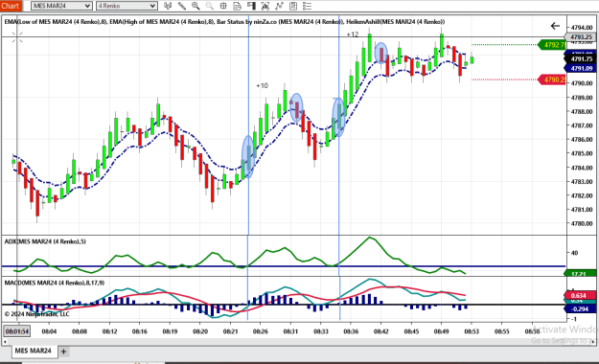
Task: Open the Strategies icon
Action: coord(293,6)
